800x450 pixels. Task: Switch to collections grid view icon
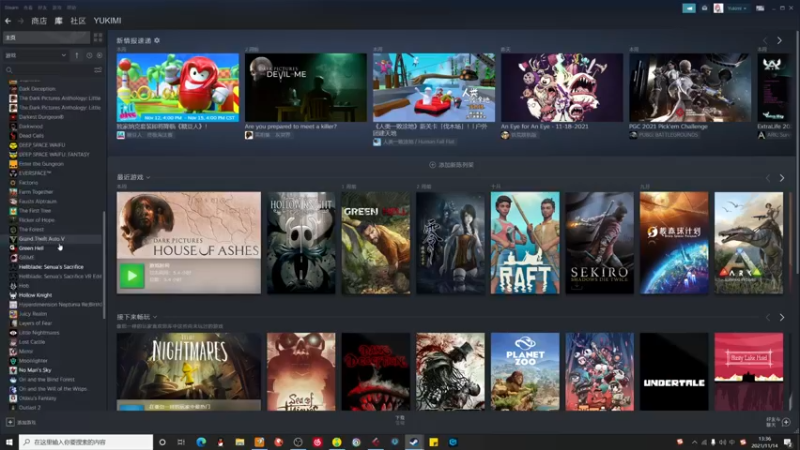click(x=98, y=37)
